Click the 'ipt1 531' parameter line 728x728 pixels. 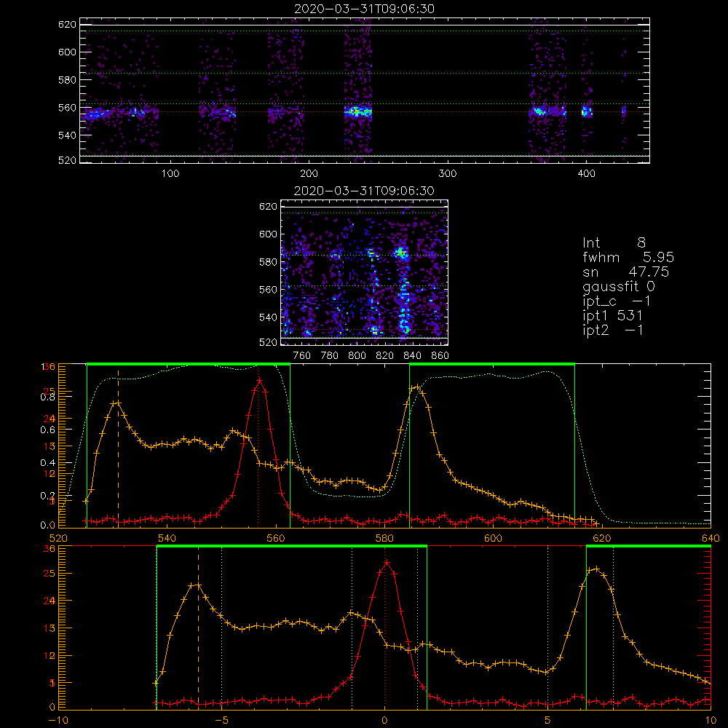pyautogui.click(x=612, y=316)
